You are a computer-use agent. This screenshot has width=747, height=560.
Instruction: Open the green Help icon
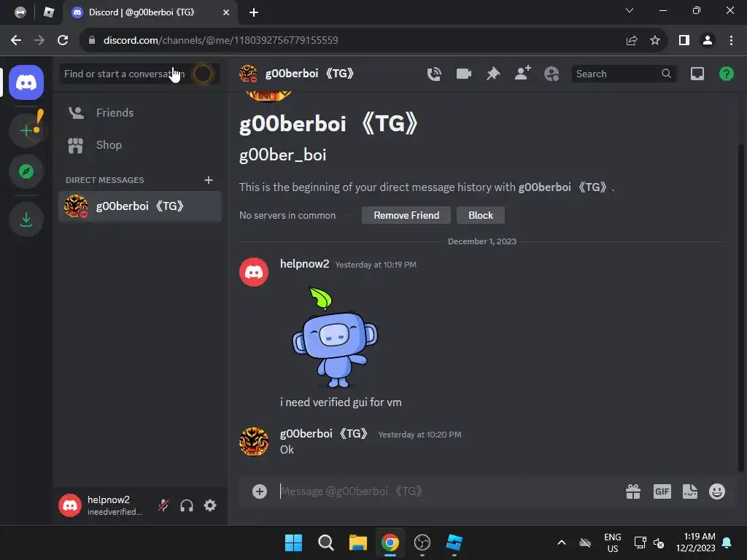pyautogui.click(x=726, y=74)
